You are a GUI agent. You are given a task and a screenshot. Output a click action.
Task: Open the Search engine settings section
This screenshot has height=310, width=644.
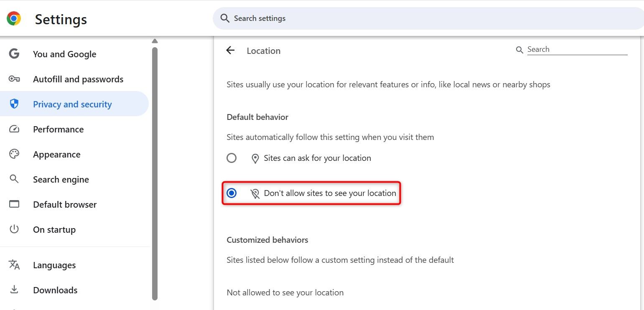pos(61,180)
